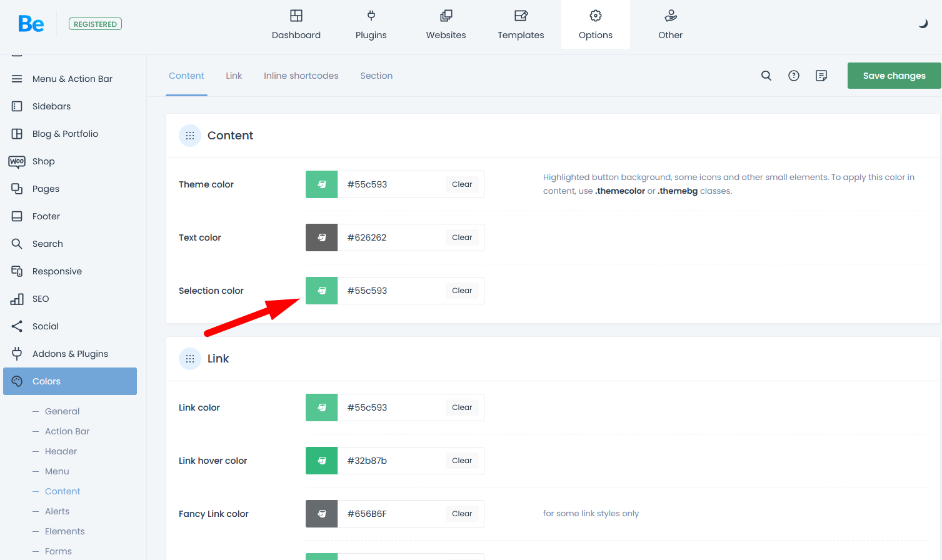The height and width of the screenshot is (560, 942).
Task: Open Link hover color swatch picker
Action: pos(322,461)
